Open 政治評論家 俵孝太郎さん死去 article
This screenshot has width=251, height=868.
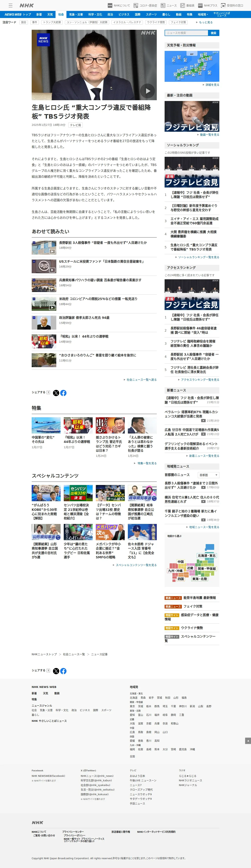84,318
